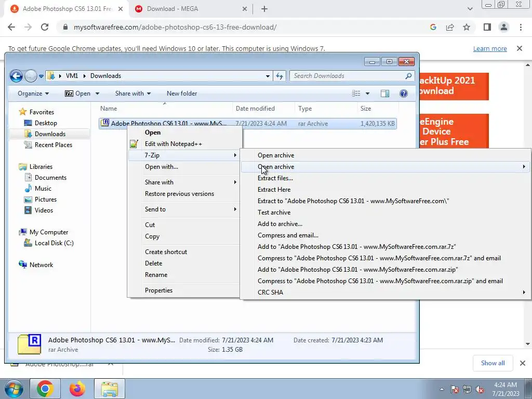The width and height of the screenshot is (532, 399).
Task: Bookmark this page with the star icon
Action: [x=467, y=27]
